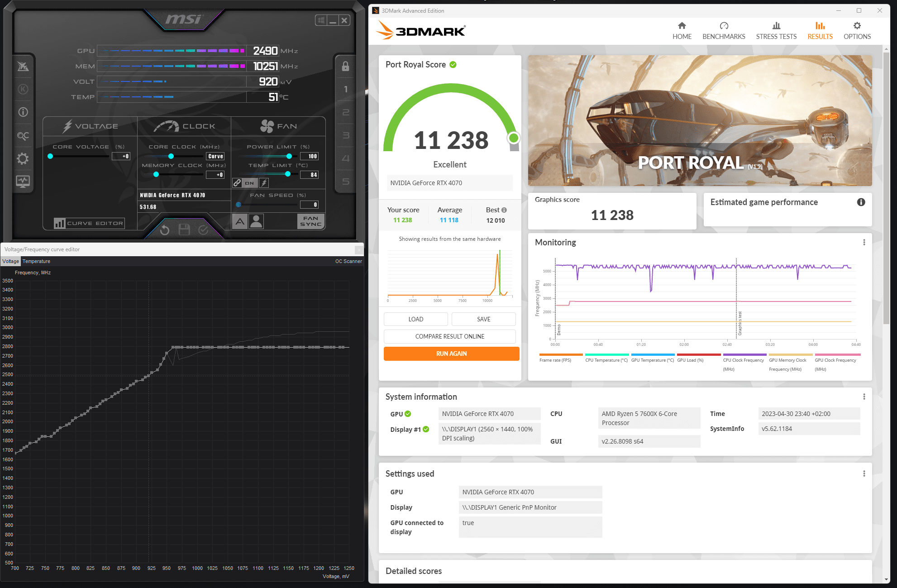Click the Temp Limit slider handle

(288, 174)
